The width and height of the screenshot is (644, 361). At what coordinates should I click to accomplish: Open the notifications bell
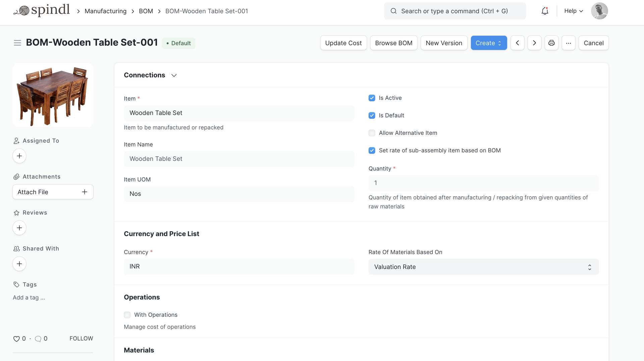click(x=545, y=11)
